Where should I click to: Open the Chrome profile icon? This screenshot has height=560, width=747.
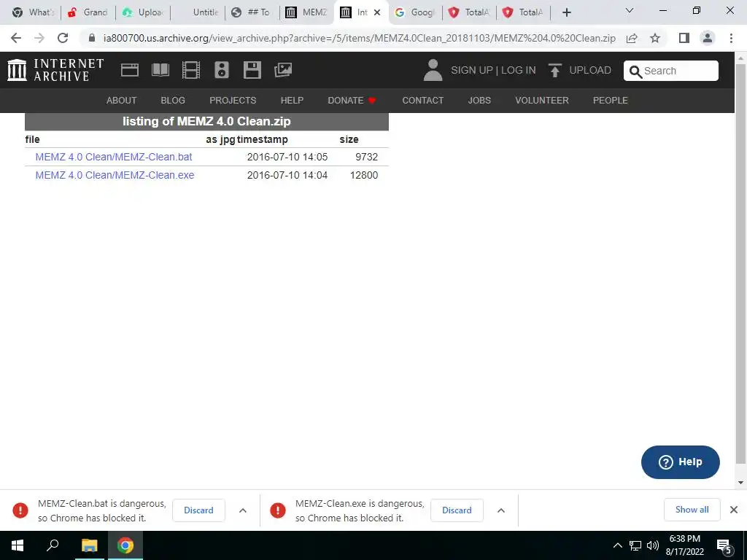[x=708, y=38]
